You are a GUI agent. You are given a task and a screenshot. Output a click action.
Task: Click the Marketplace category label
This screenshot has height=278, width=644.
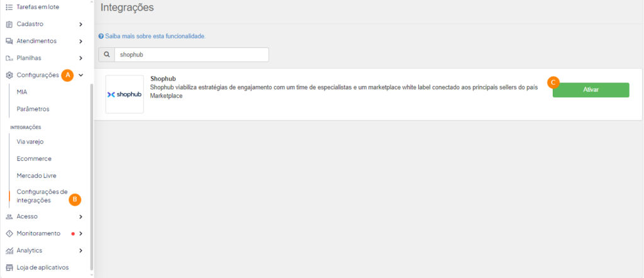(x=166, y=96)
